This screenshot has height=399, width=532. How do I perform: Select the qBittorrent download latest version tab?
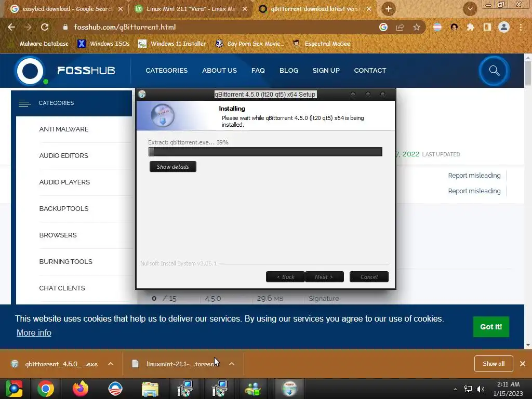315,9
